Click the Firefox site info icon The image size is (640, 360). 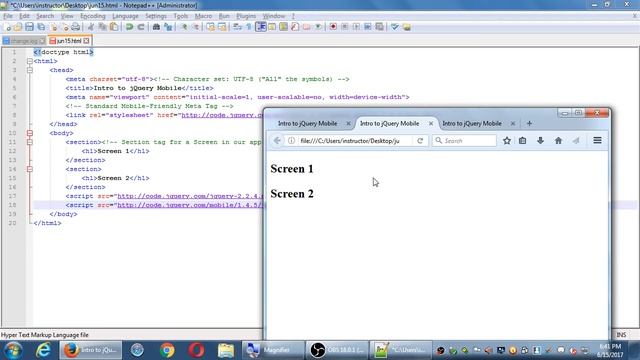coord(291,140)
